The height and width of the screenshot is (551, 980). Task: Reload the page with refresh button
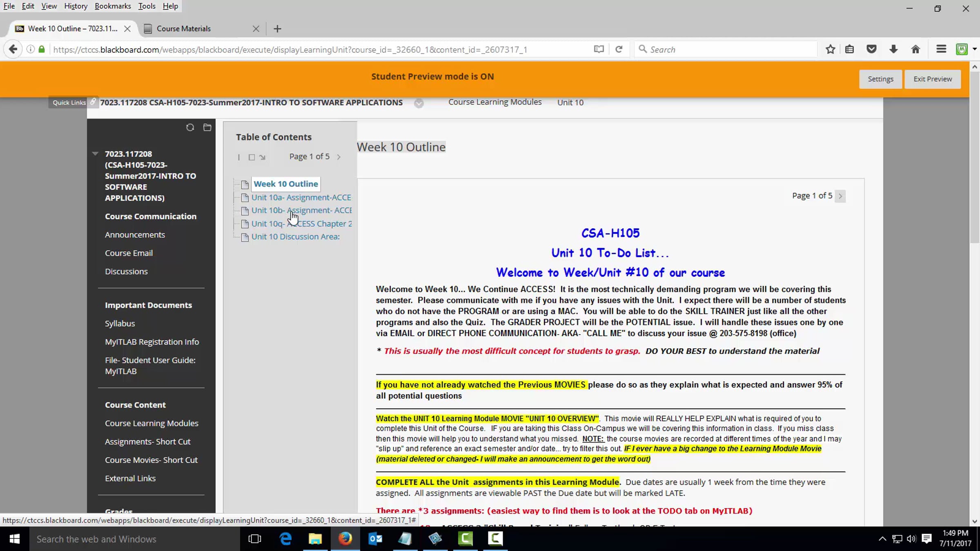point(619,49)
